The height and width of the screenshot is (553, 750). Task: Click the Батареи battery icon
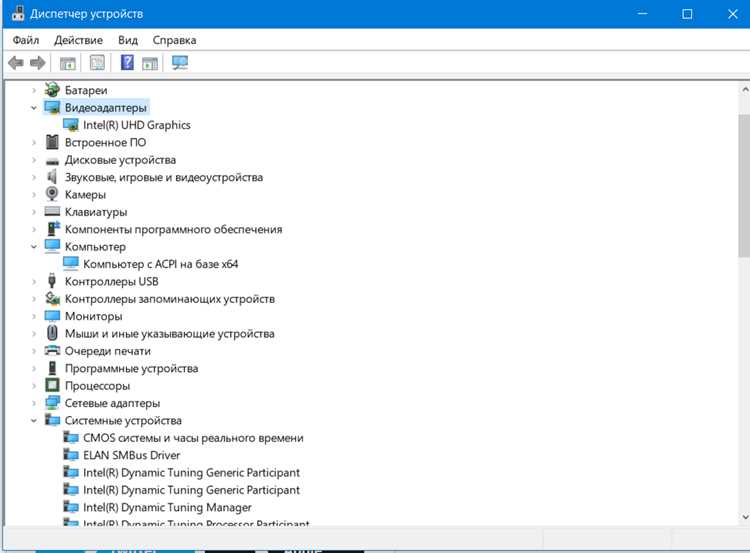52,90
